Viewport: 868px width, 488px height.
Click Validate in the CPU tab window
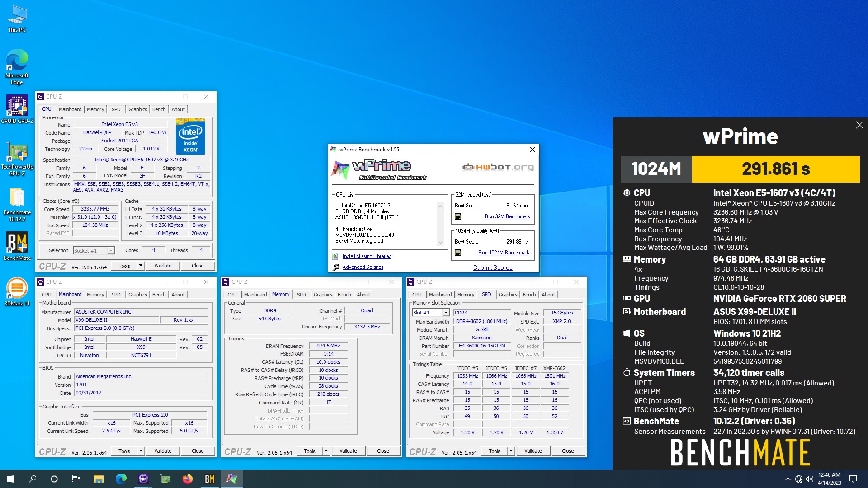[163, 266]
